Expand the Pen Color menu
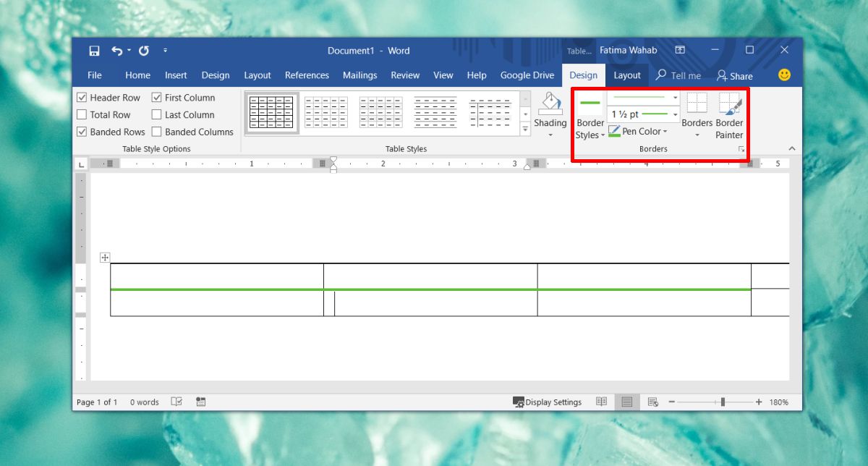This screenshot has height=466, width=868. click(664, 131)
